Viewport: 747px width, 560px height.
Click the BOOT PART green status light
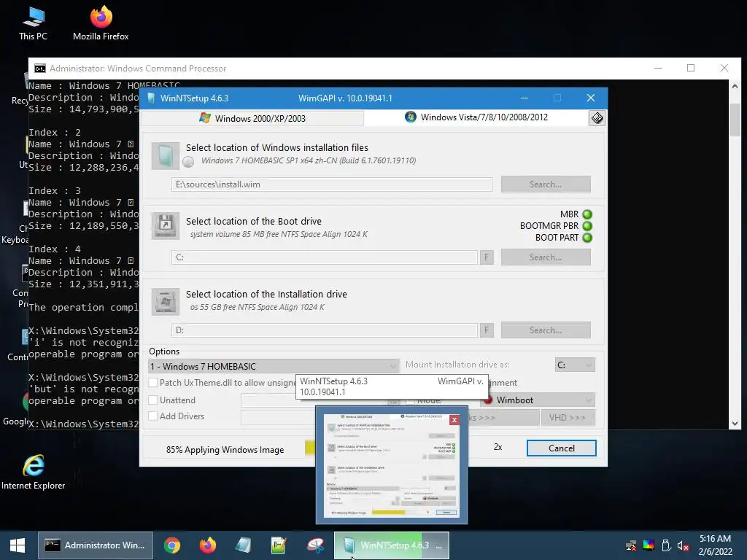tap(587, 237)
